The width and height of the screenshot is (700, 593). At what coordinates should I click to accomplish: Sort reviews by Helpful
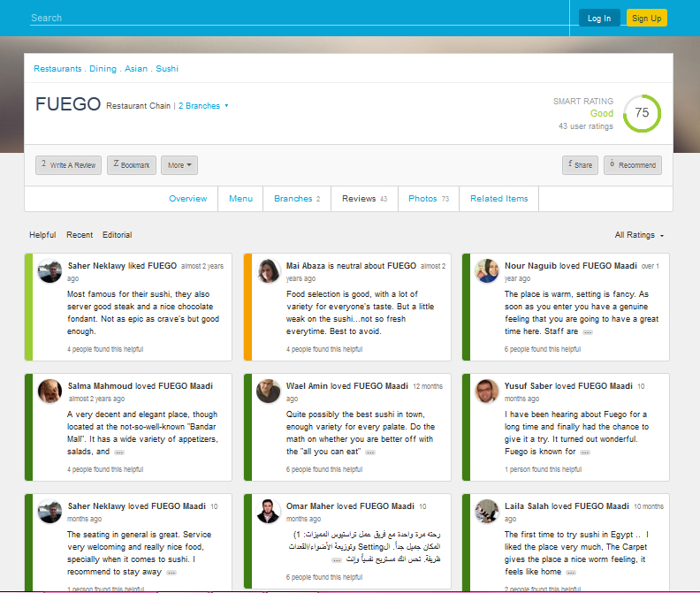[x=42, y=235]
